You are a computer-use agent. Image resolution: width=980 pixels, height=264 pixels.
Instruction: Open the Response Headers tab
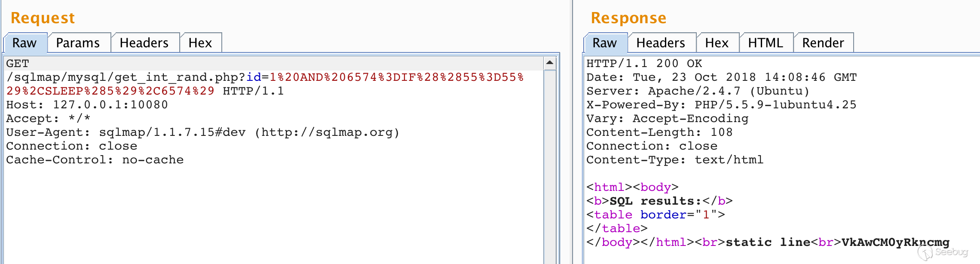coord(661,43)
